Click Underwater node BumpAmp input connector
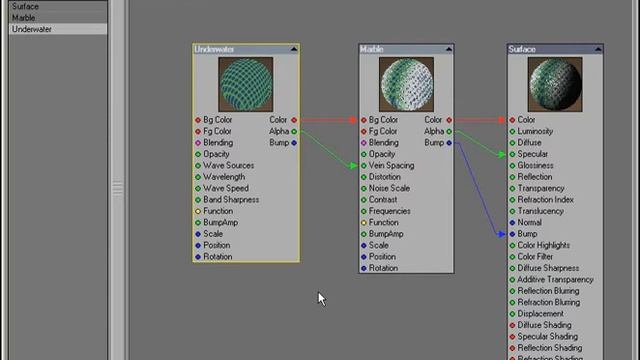This screenshot has width=640, height=360. [198, 223]
